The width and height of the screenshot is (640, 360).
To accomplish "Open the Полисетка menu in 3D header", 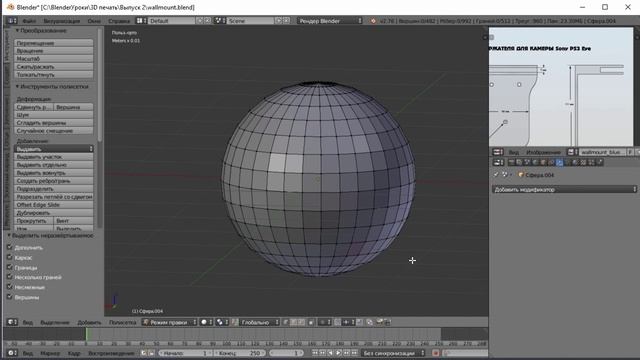I will (x=122, y=322).
